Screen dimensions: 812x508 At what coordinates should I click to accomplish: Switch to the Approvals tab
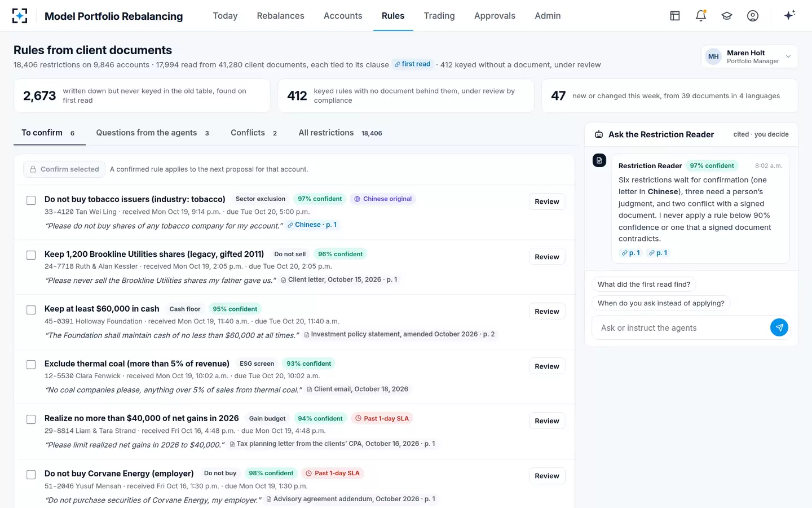[495, 16]
